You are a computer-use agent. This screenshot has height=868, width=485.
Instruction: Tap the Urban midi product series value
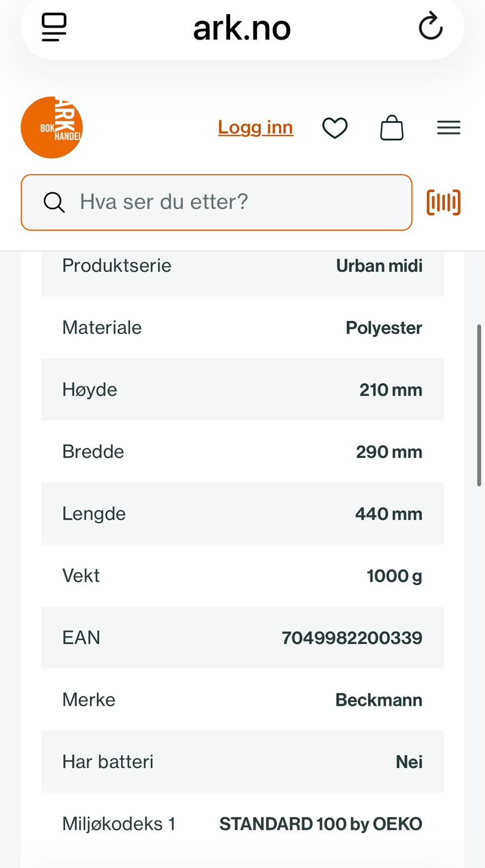[x=379, y=266]
